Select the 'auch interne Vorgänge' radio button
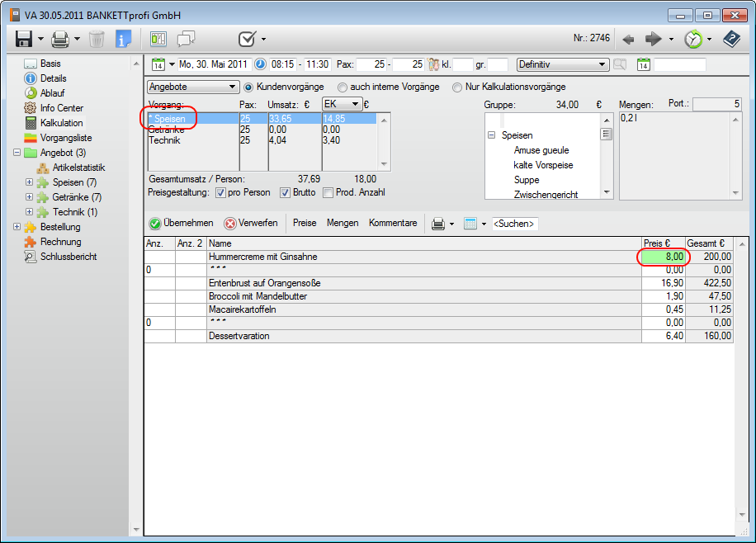Viewport: 756px width, 543px height. coord(343,87)
